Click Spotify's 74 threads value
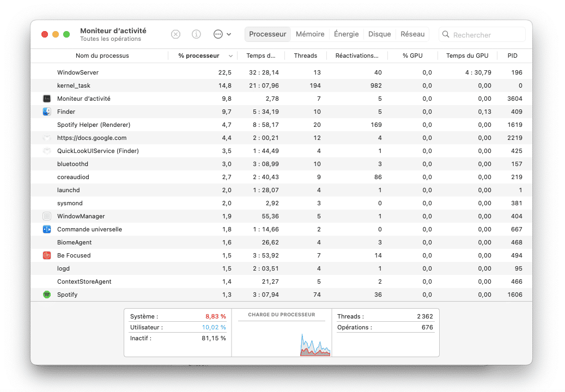The height and width of the screenshot is (392, 565). point(317,295)
